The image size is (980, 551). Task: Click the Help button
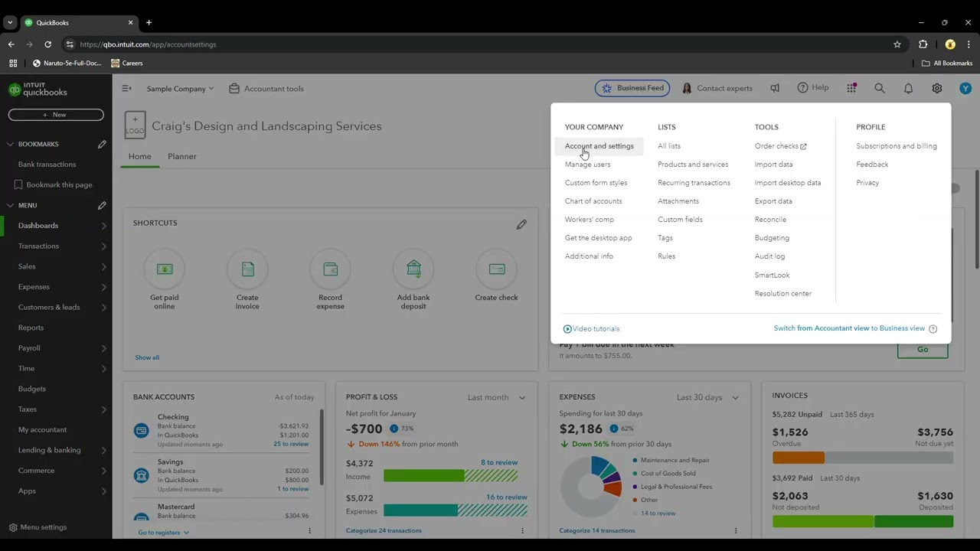click(x=813, y=88)
